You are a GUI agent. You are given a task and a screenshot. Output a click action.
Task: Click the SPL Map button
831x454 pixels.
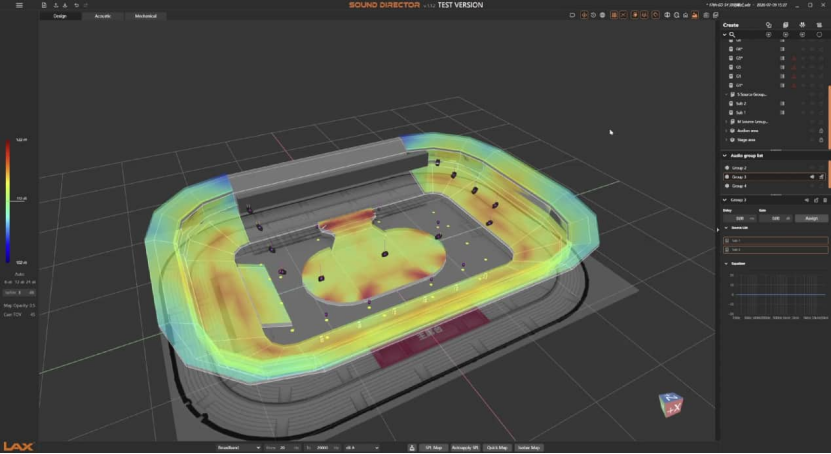coord(434,448)
